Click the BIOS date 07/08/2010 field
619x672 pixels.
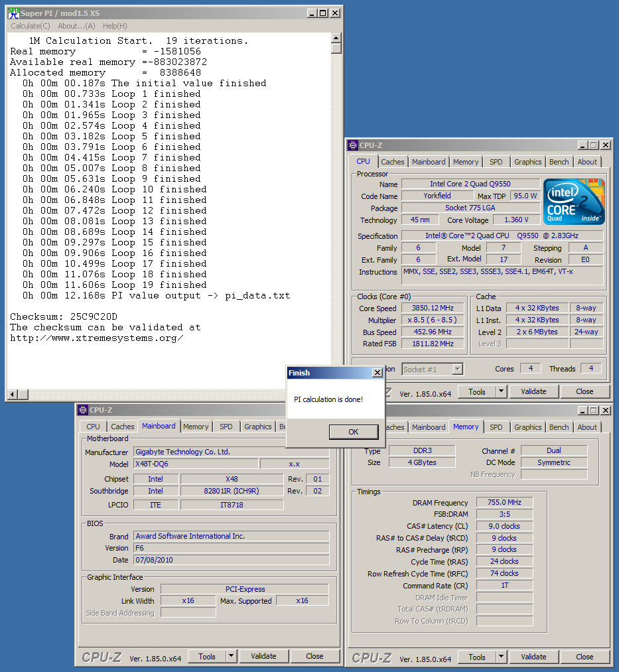(232, 560)
